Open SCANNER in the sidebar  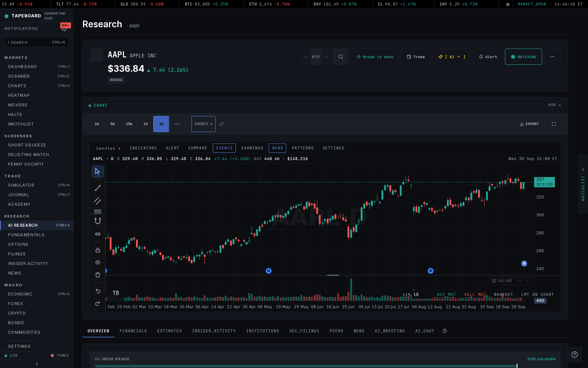click(37, 76)
